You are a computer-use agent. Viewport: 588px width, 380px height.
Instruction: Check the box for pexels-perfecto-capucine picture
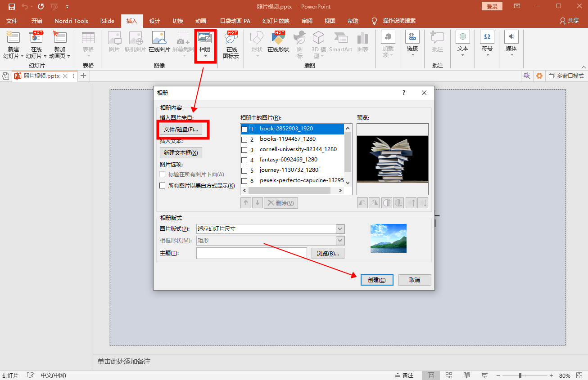[244, 181]
